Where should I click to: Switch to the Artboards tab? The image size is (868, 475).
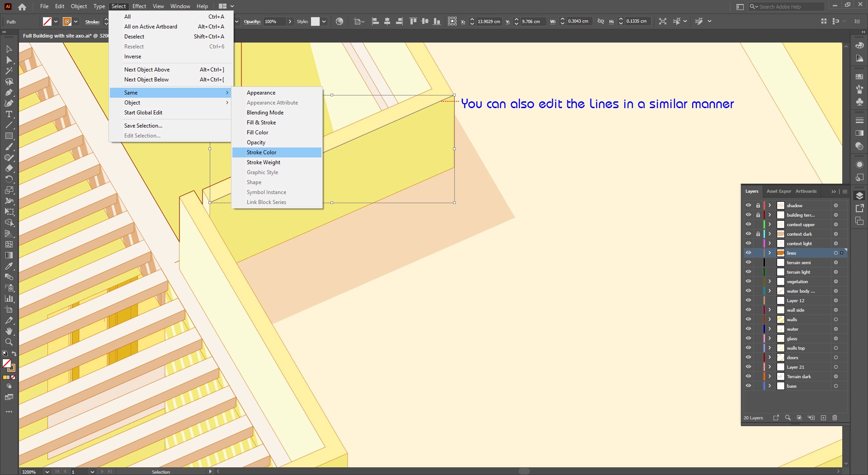(x=806, y=191)
